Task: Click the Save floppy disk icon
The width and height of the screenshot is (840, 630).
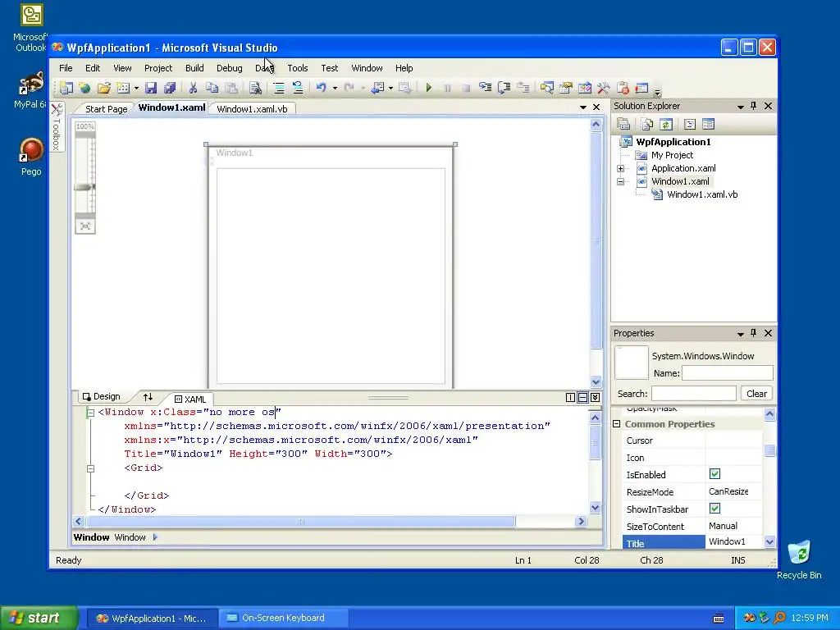Action: [151, 88]
